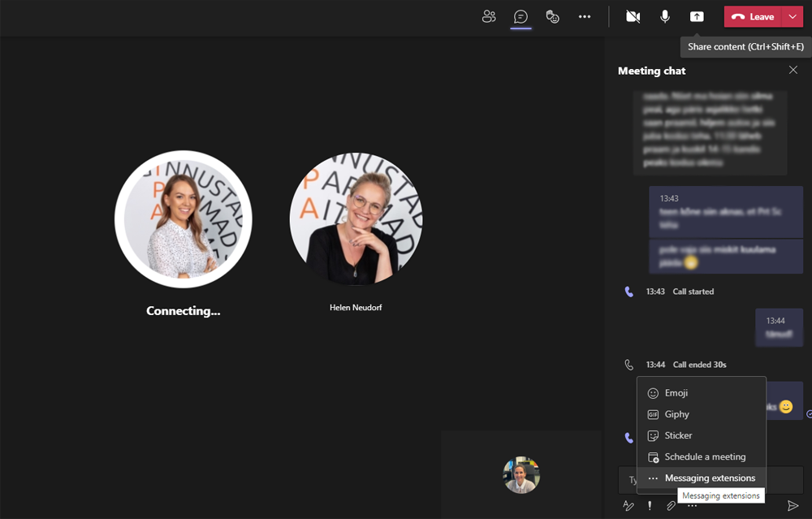Viewport: 812px width, 519px height.
Task: Click the 13:44 sent message bubble
Action: pyautogui.click(x=779, y=327)
